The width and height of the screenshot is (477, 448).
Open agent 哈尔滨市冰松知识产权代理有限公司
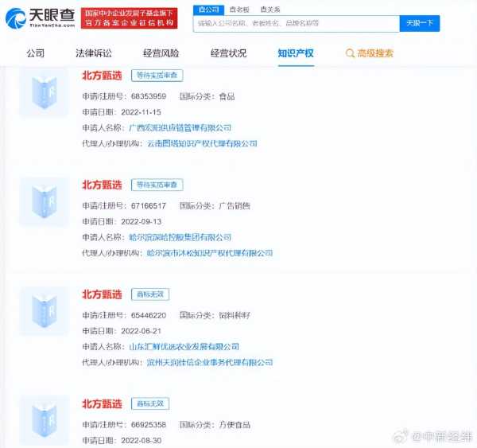point(210,253)
